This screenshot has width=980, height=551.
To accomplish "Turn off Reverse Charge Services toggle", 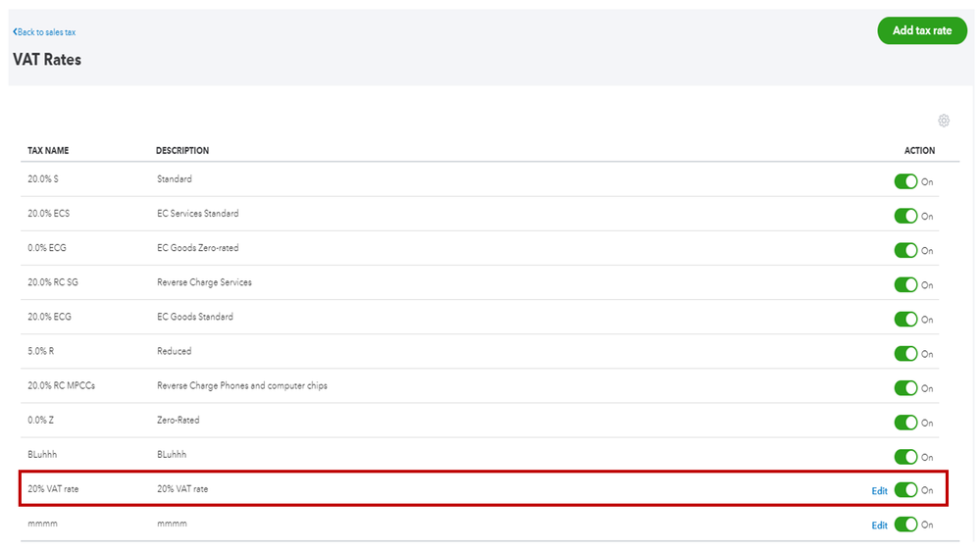I will tap(905, 284).
